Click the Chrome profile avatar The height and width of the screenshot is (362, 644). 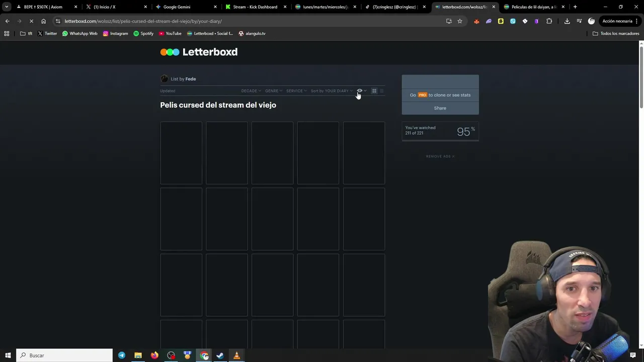click(591, 21)
